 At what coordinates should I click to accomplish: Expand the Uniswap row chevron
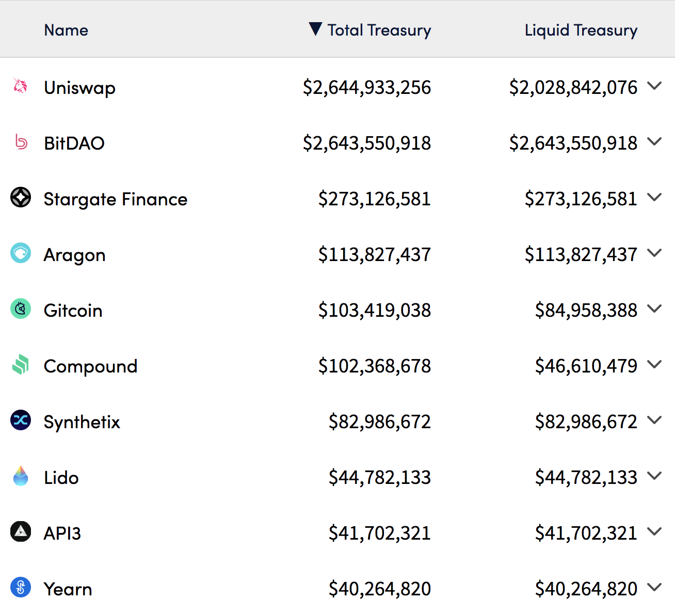click(x=654, y=86)
